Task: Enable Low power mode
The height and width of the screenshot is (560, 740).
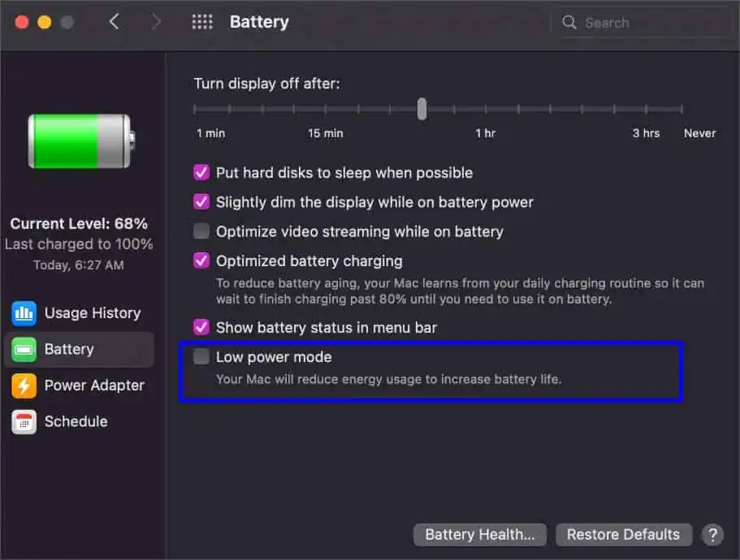Action: (201, 357)
